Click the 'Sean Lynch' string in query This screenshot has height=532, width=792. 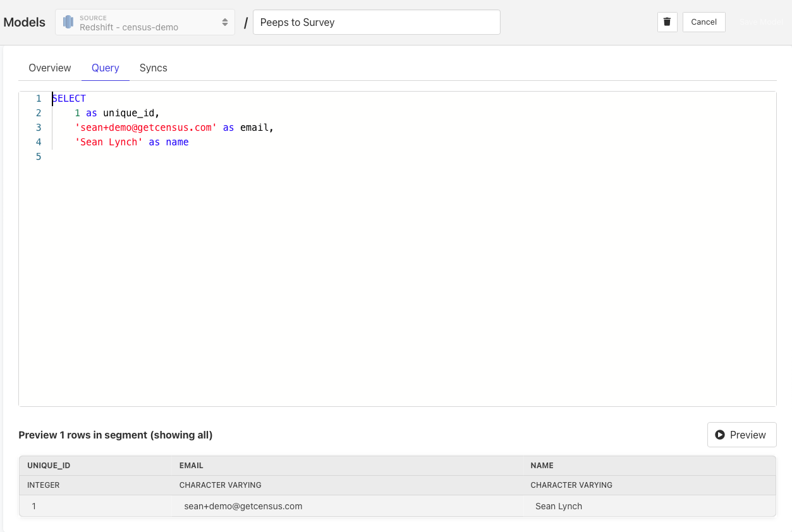(109, 142)
